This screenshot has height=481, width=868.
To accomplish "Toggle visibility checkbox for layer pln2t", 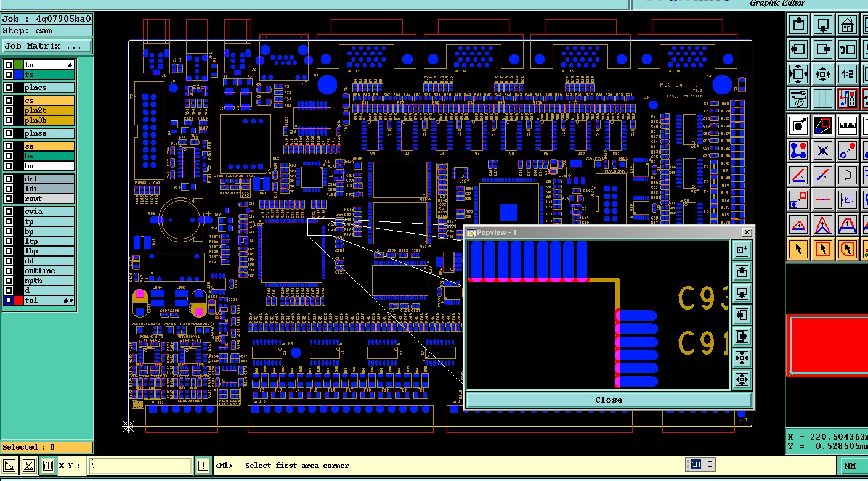I will 9,110.
